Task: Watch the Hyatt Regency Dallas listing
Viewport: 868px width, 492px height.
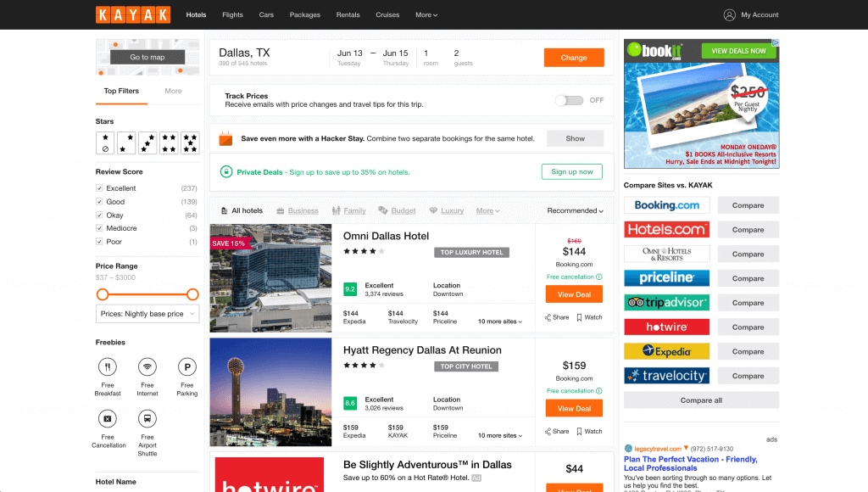Action: [x=589, y=432]
